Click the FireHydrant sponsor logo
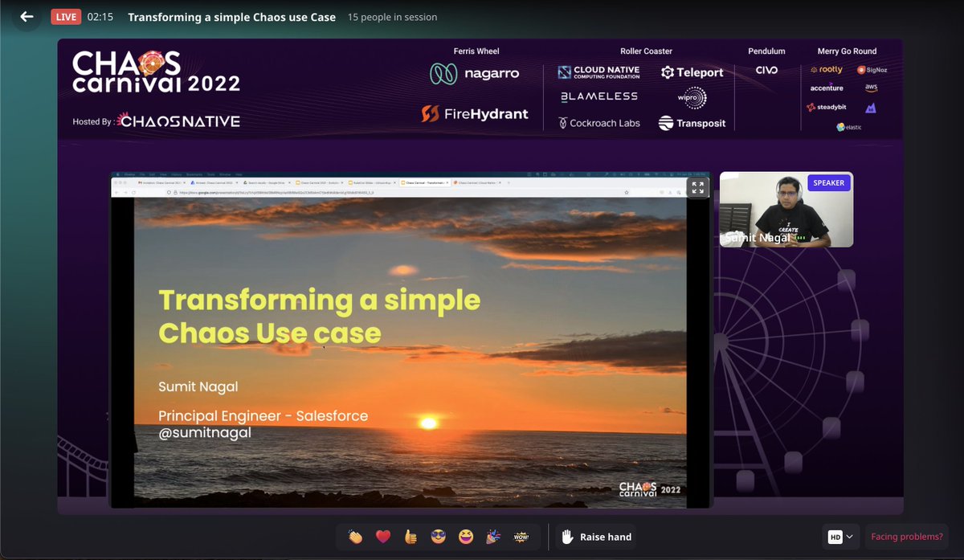This screenshot has height=560, width=964. [475, 114]
